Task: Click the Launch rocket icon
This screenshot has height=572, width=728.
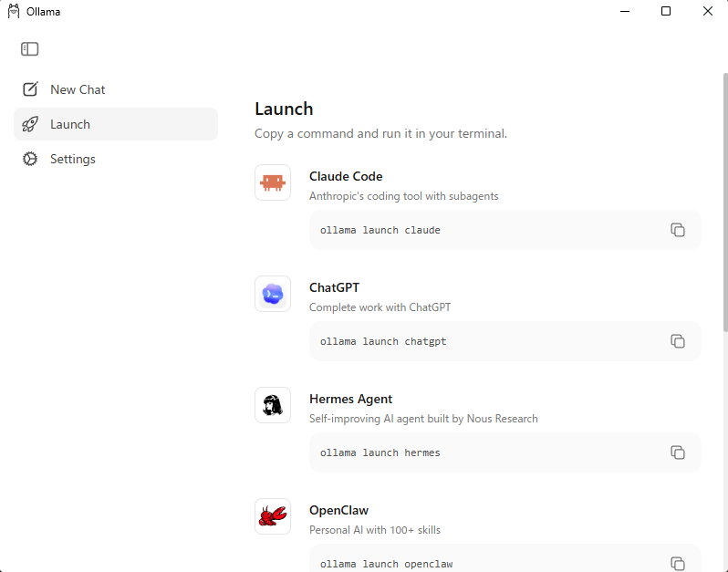Action: [30, 124]
